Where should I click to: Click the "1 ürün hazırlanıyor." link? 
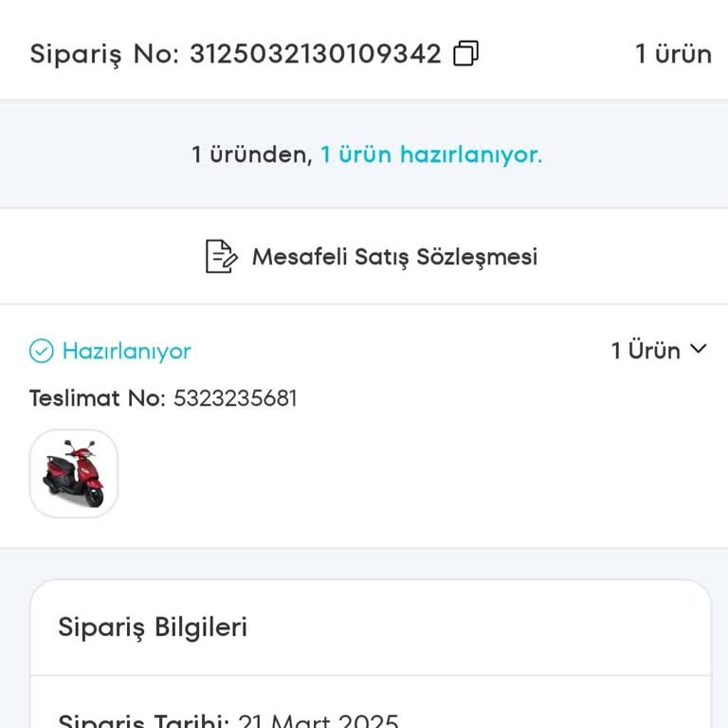pyautogui.click(x=431, y=155)
